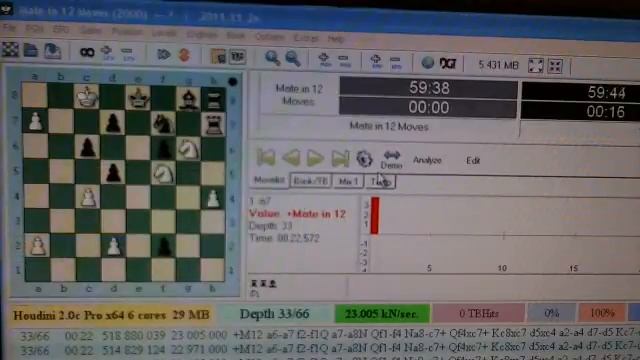Image resolution: width=640 pixels, height=360 pixels.
Task: Click the black pawn on f2
Action: (x=164, y=246)
